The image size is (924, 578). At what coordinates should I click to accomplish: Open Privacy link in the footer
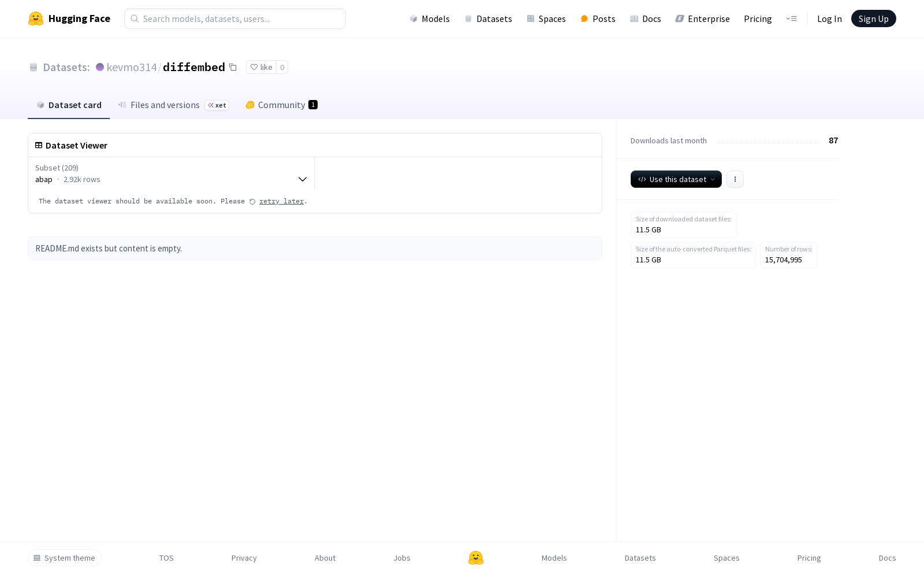tap(244, 558)
